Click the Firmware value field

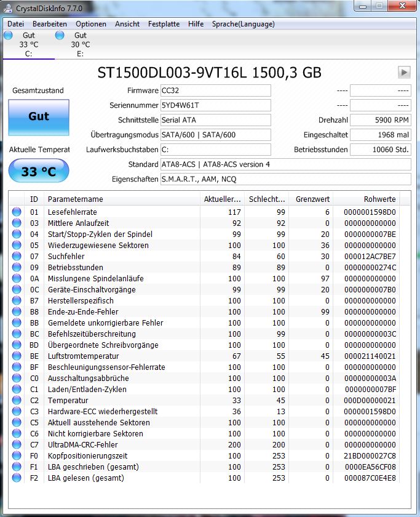coord(215,90)
